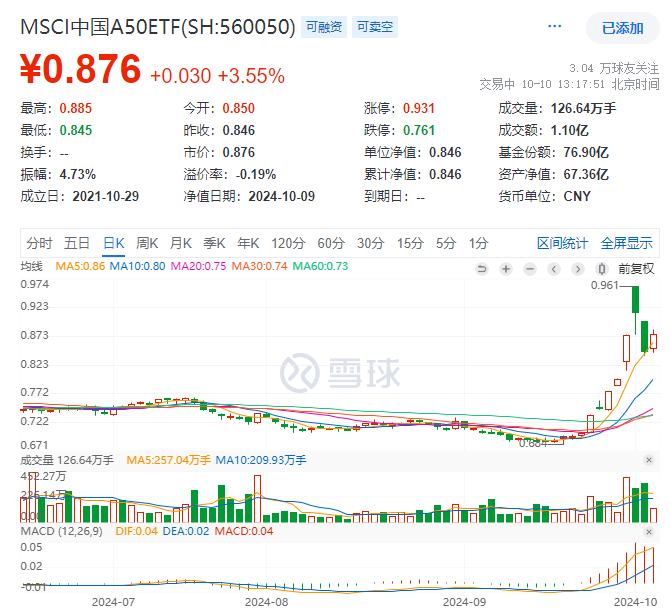Select the 120分 interval tab
This screenshot has width=671, height=615.
tap(288, 243)
